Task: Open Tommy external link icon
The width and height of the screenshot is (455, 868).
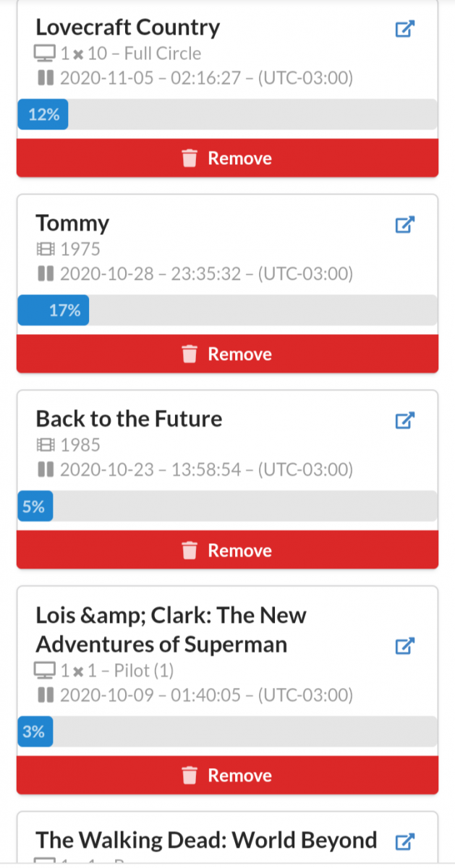Action: (x=404, y=224)
